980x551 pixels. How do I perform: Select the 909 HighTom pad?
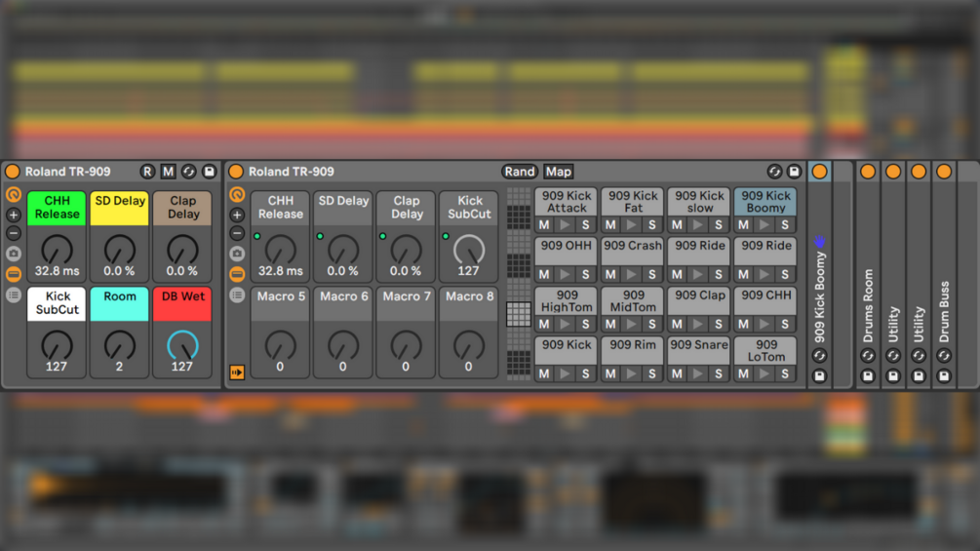coord(567,301)
